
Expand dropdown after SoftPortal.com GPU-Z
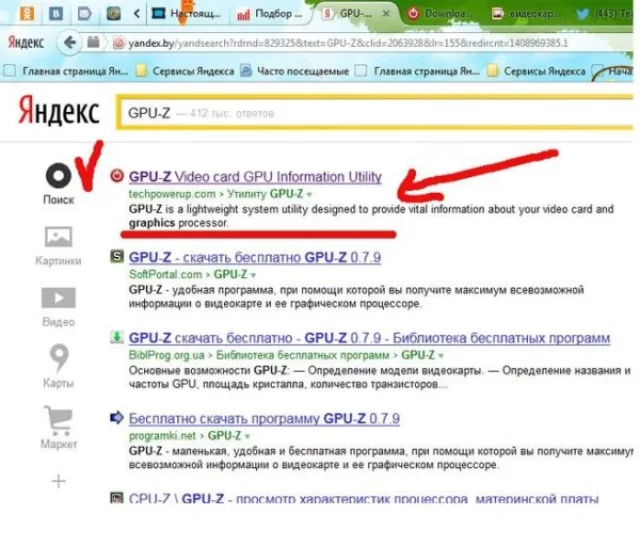coord(253,275)
